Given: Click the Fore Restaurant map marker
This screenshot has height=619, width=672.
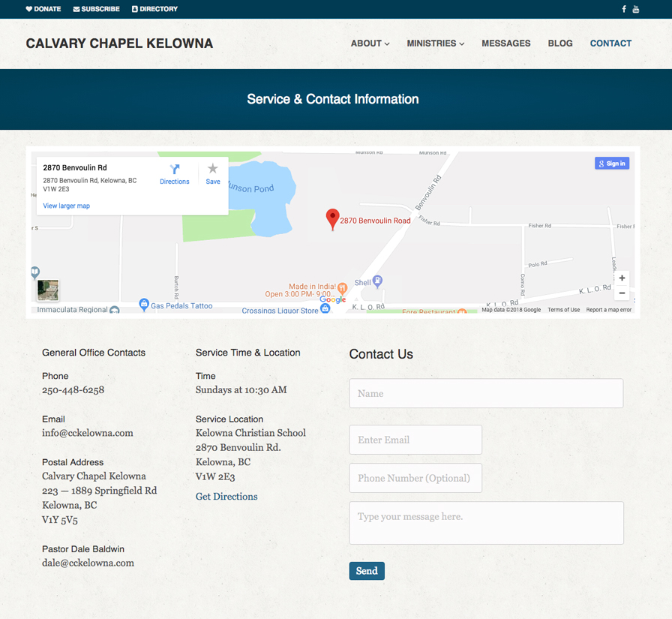Looking at the screenshot, I should pyautogui.click(x=461, y=311).
